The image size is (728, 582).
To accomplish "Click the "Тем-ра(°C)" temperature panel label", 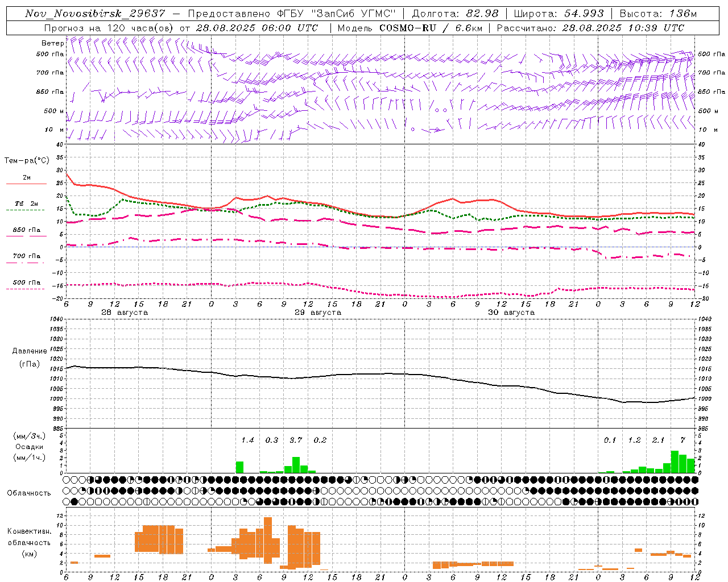I will click(27, 161).
